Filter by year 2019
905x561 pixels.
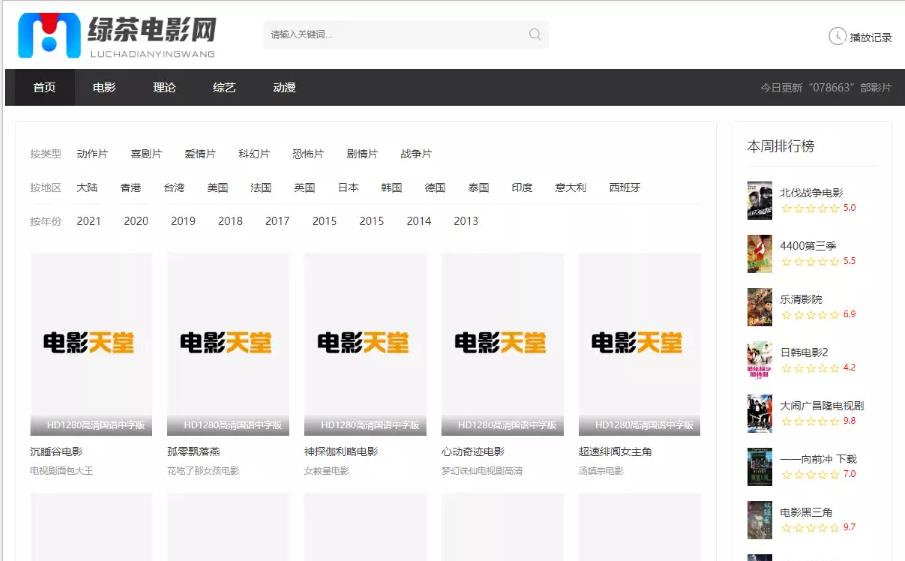tap(183, 221)
